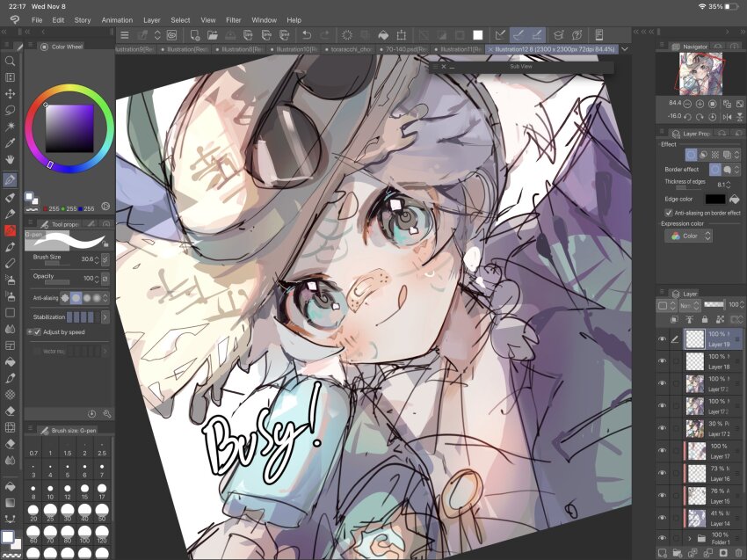Zoom in using the Navigator plus icon
The height and width of the screenshot is (560, 747).
700,104
